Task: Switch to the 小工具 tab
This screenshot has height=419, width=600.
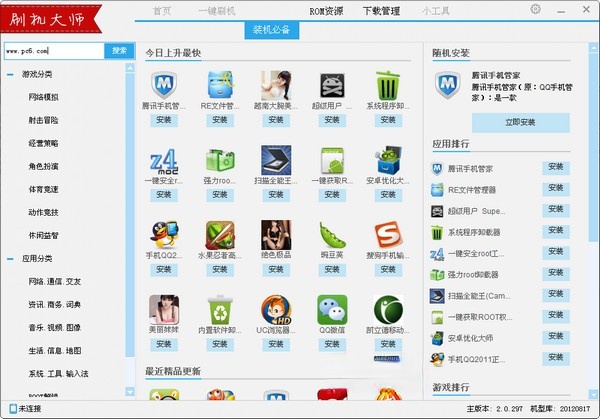Action: click(435, 11)
